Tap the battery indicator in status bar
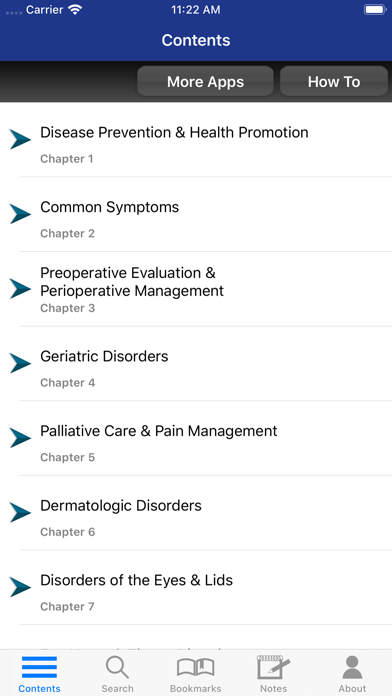Viewport: 392px width, 696px height. 375,10
